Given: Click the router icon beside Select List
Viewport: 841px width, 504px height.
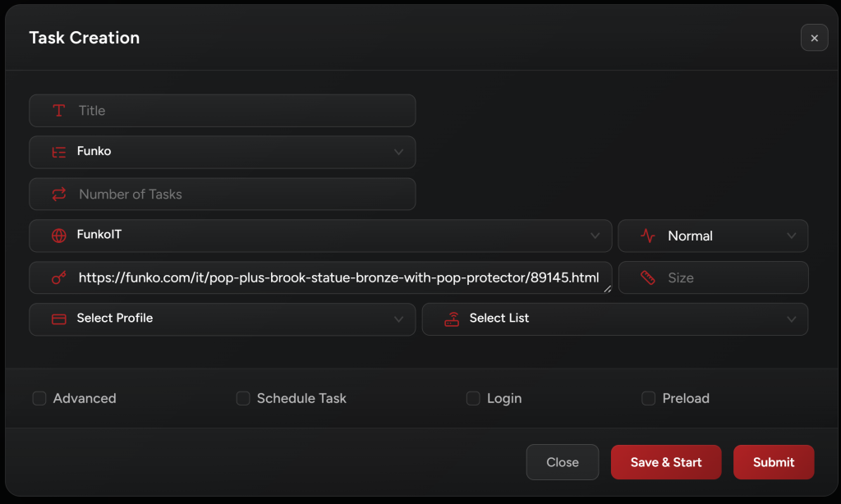Looking at the screenshot, I should (452, 319).
